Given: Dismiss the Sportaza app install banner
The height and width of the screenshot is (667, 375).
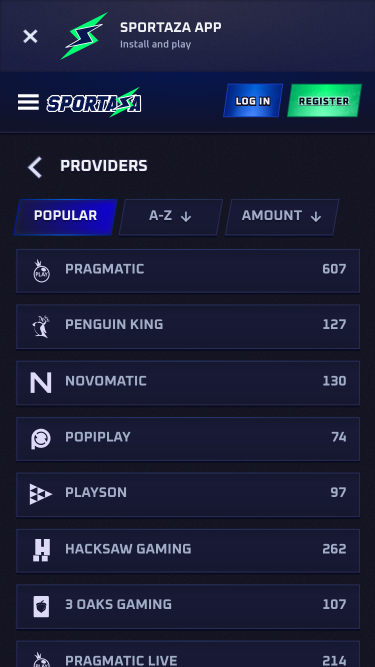Looking at the screenshot, I should [x=30, y=36].
